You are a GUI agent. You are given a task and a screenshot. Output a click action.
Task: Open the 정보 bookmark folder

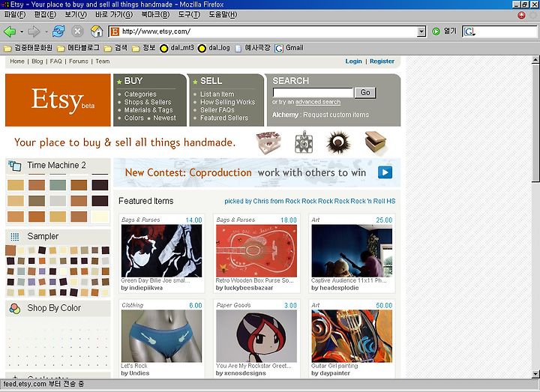[x=144, y=48]
